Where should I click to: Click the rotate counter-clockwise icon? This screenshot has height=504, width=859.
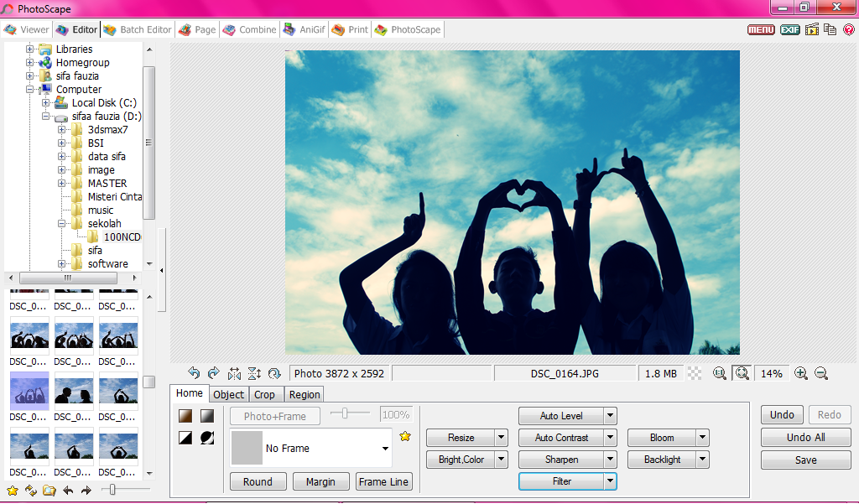coord(194,373)
